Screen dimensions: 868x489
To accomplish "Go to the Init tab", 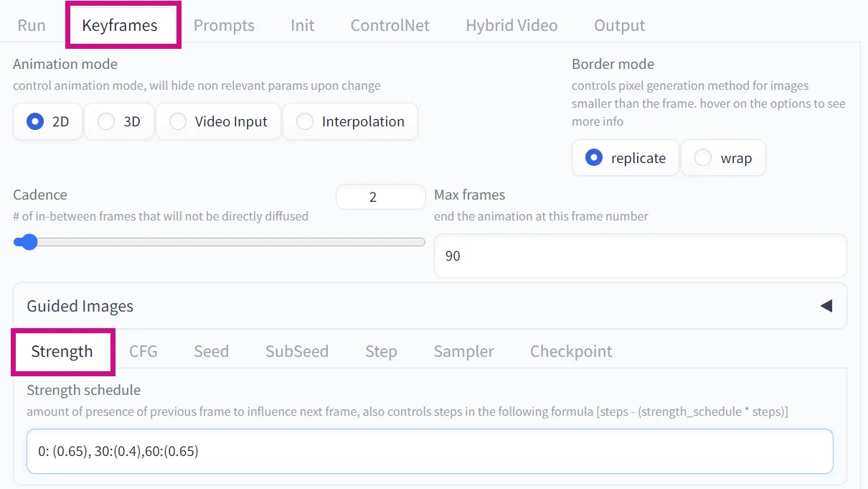I will pos(302,25).
